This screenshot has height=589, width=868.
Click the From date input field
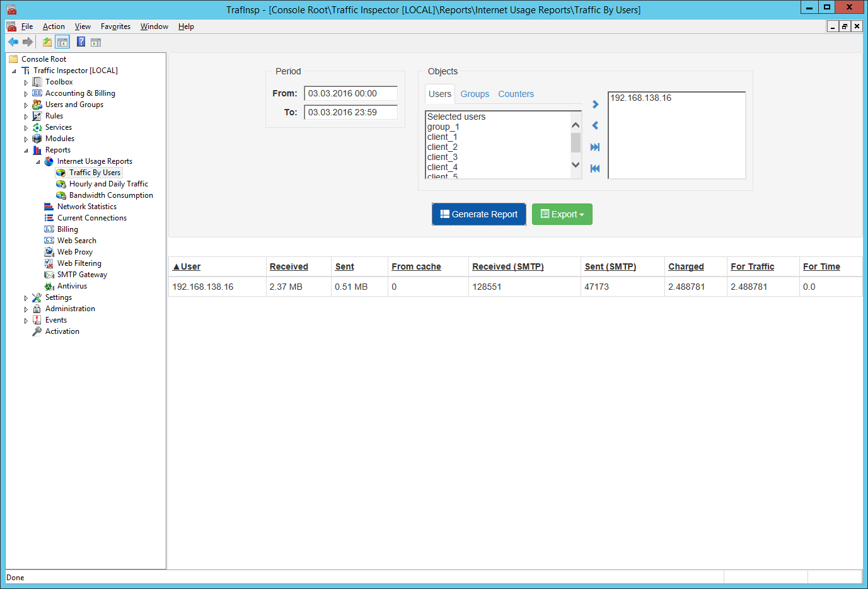350,93
